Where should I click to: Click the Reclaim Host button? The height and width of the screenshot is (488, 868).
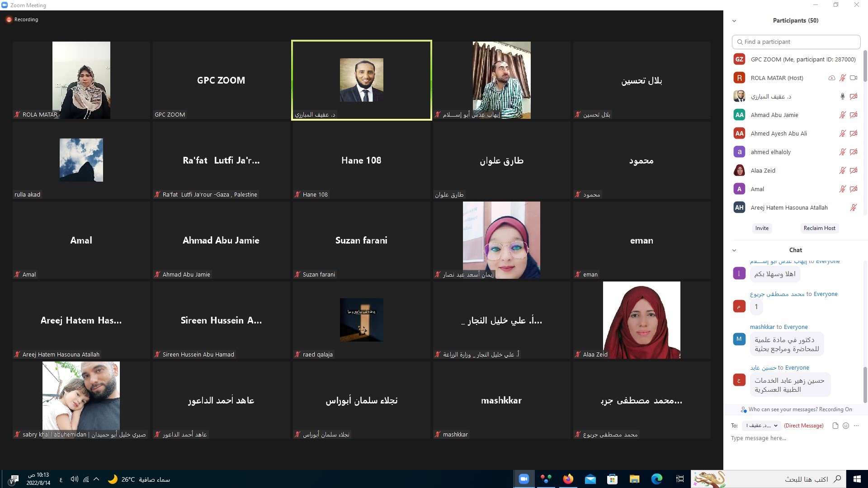point(819,228)
